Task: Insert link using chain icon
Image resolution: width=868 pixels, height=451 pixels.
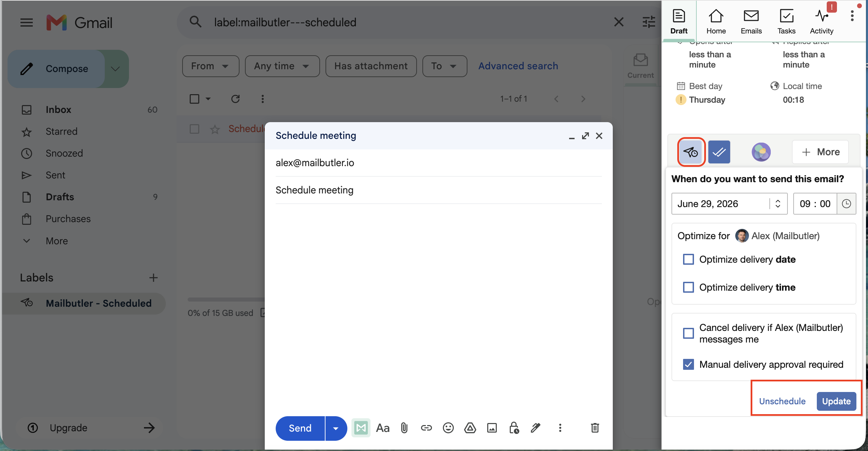Action: (426, 428)
